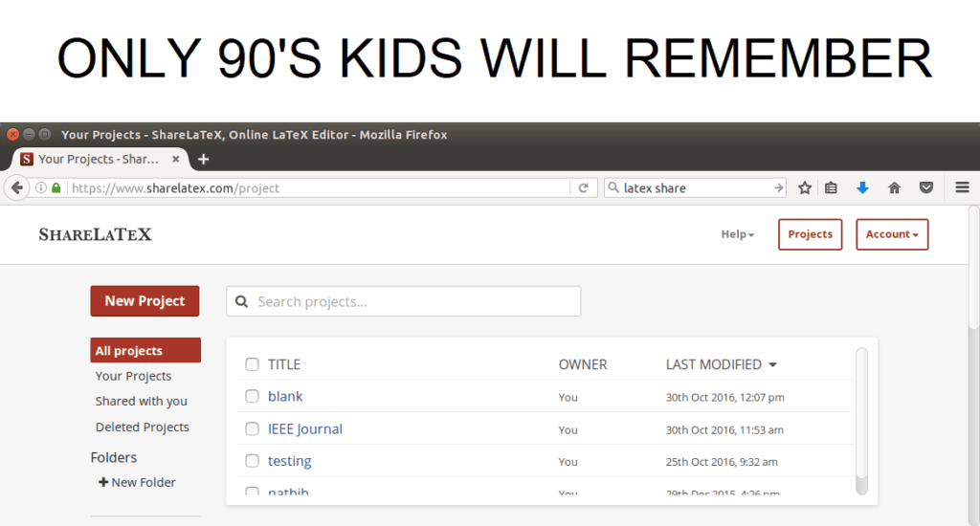Click the magnifier icon in Search projects box

click(x=242, y=301)
